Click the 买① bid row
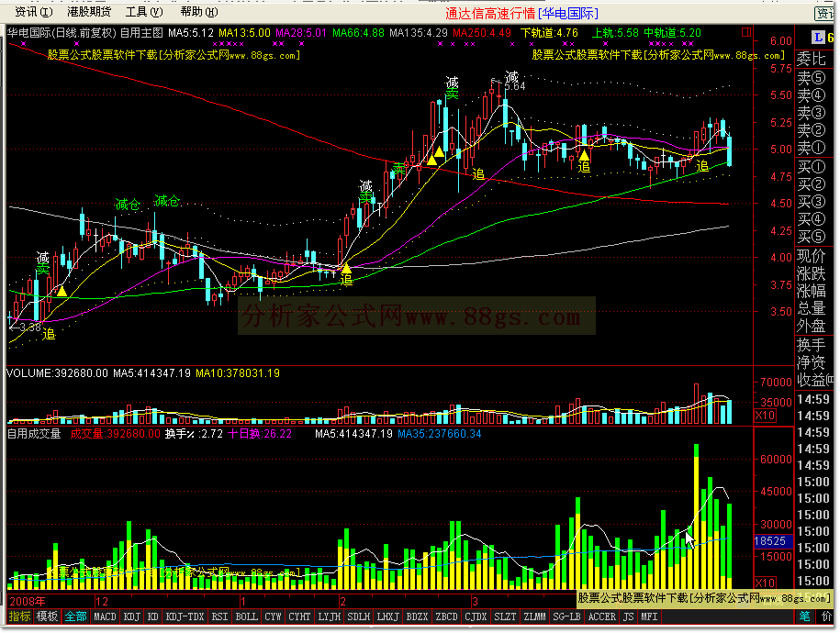Screen dimensions: 840x633 [812, 167]
